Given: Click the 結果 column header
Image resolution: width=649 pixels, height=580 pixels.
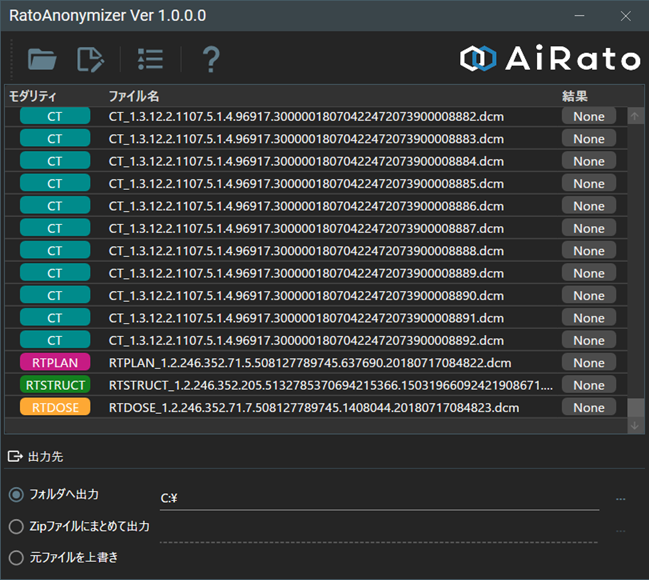Looking at the screenshot, I should tap(574, 96).
